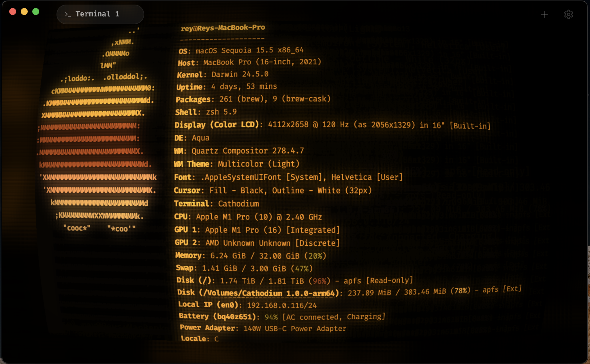
Task: Click the terminal prompt icon in tab
Action: click(x=68, y=14)
